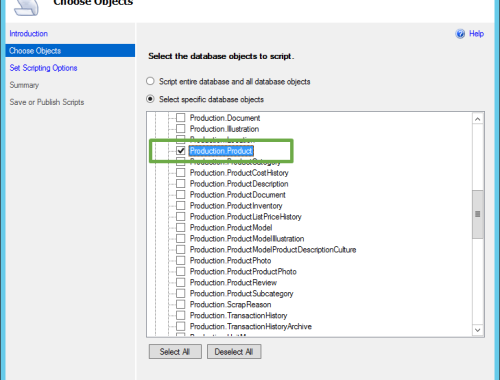Select specific database objects radio button
The image size is (500, 380).
pyautogui.click(x=150, y=99)
